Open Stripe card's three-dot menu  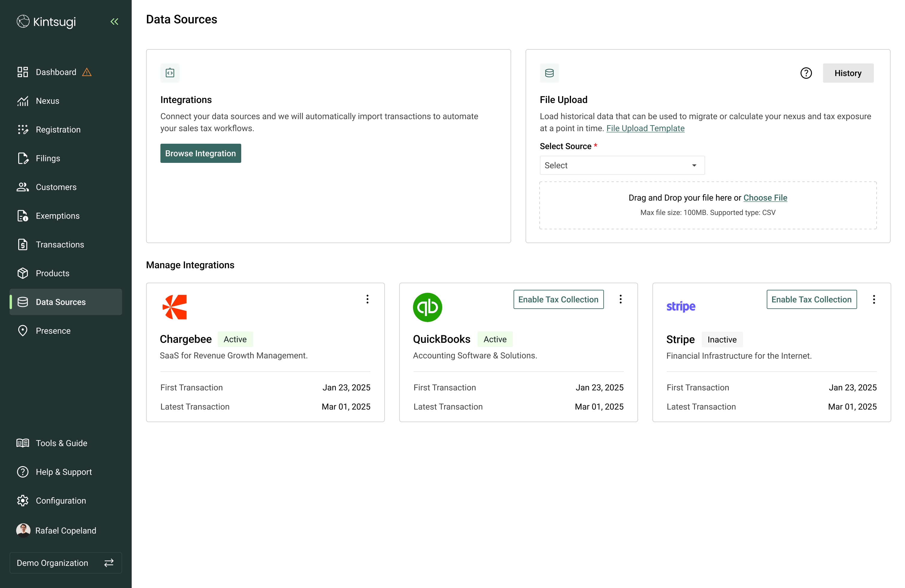click(x=874, y=300)
